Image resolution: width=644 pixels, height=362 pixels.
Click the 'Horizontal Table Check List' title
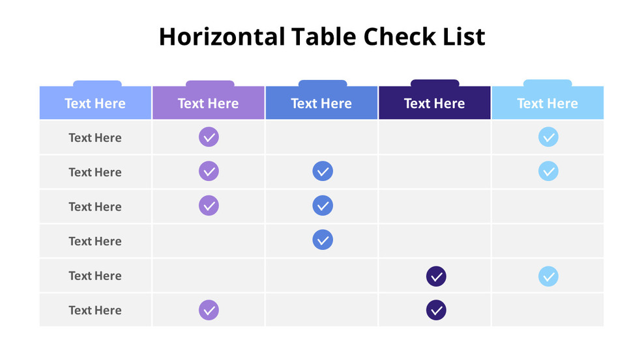tap(322, 36)
